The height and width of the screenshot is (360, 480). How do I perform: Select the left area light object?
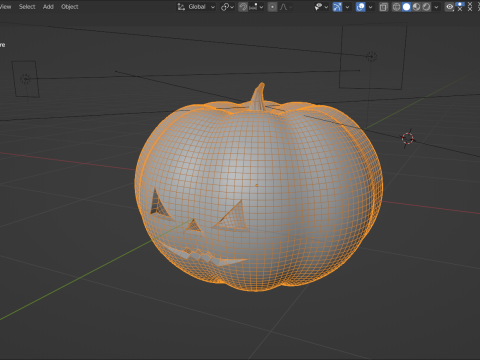pyautogui.click(x=25, y=79)
